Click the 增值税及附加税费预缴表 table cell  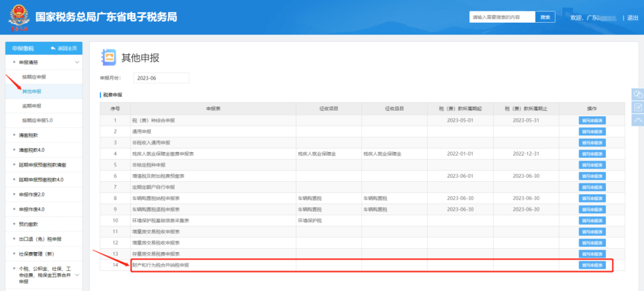point(213,176)
